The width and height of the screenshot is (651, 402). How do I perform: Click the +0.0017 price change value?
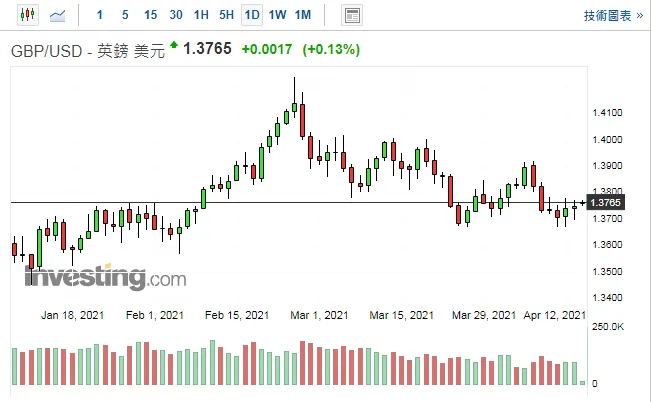point(267,49)
